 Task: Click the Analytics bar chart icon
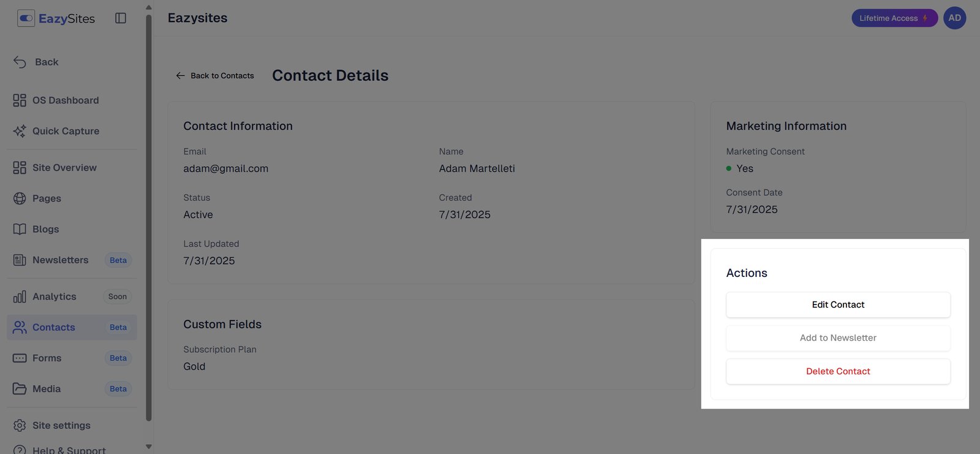point(20,297)
